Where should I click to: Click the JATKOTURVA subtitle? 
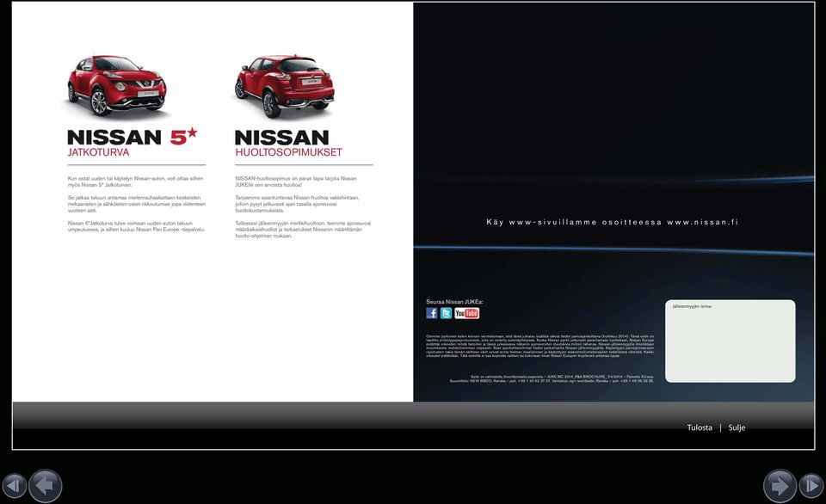pyautogui.click(x=98, y=152)
